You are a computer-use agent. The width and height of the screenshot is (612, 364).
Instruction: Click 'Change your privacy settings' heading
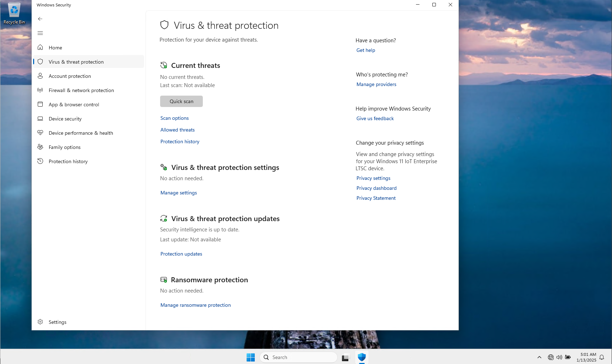(390, 143)
